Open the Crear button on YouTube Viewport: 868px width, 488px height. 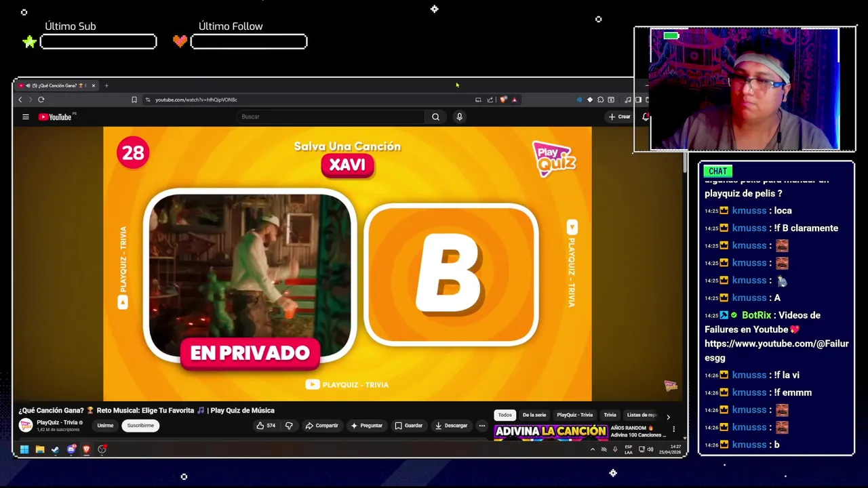[619, 117]
